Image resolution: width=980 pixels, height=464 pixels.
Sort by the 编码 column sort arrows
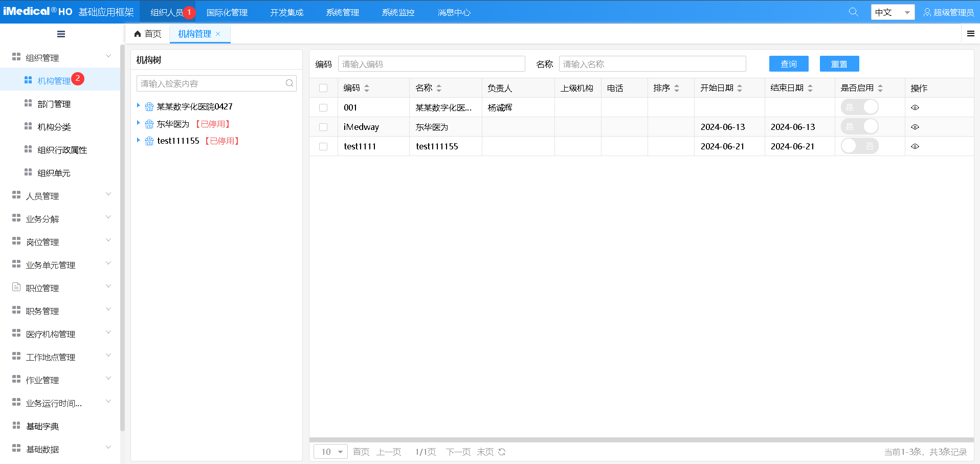click(x=367, y=88)
